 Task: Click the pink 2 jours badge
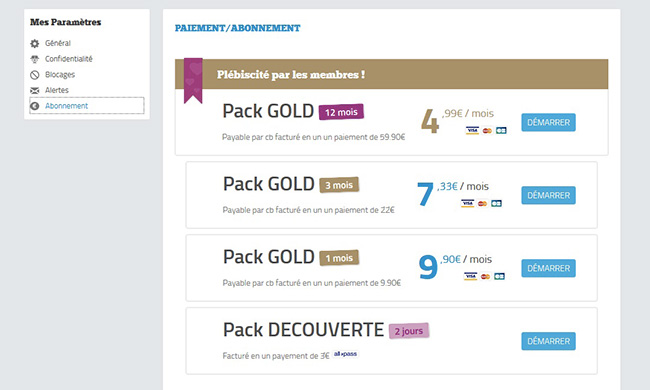[409, 331]
